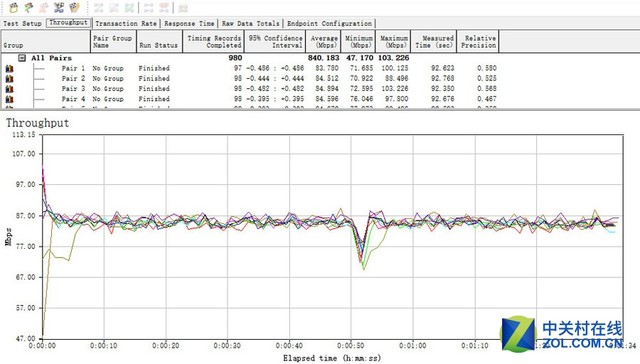
Task: Click the Pair 4 row icon
Action: pos(9,99)
